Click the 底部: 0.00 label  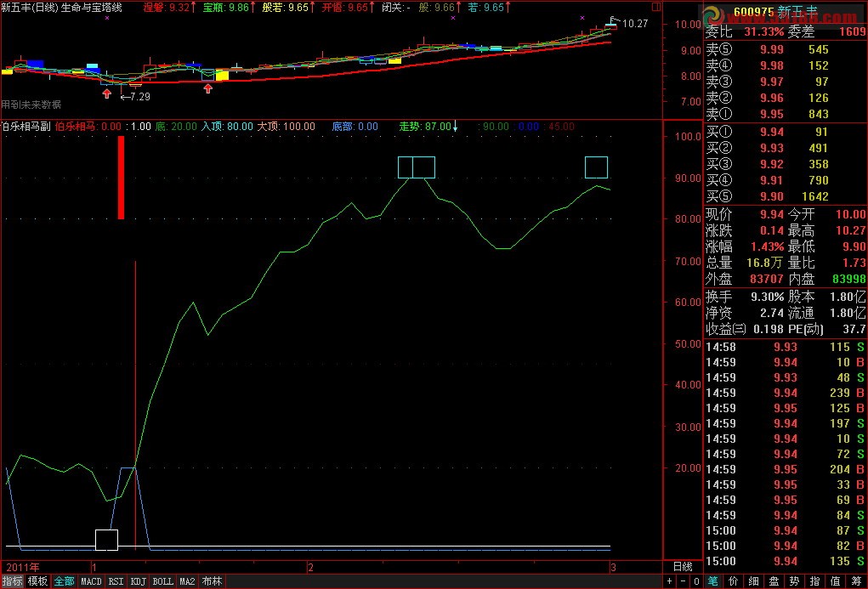point(355,126)
